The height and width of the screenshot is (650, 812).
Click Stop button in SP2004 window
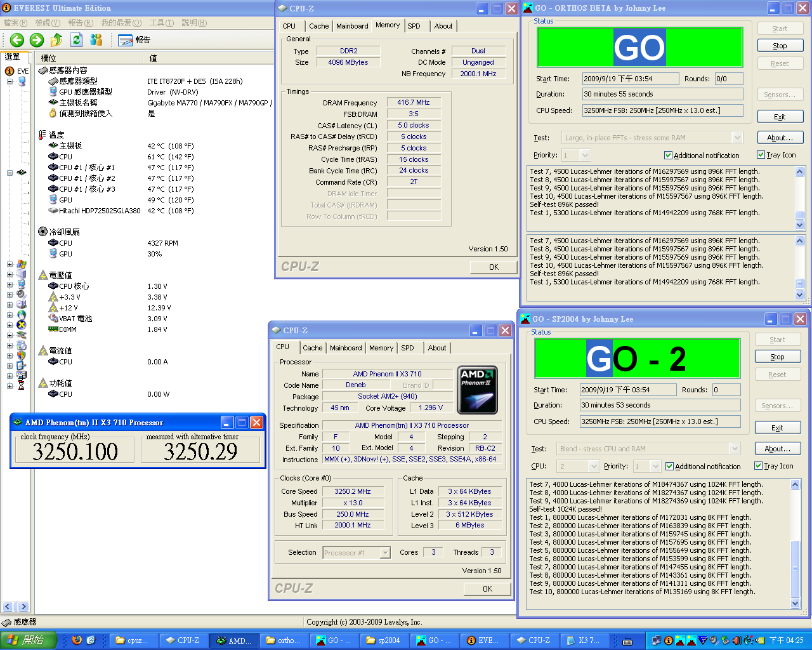778,357
